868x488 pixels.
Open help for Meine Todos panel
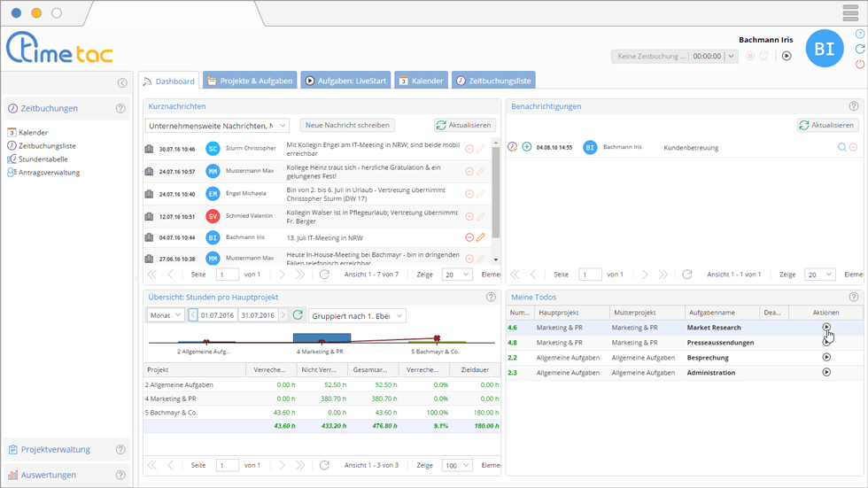[x=853, y=297]
